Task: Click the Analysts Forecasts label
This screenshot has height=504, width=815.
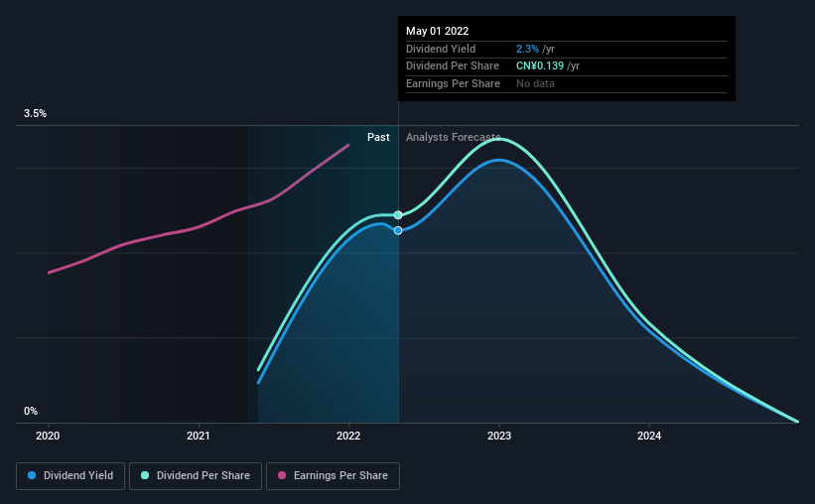Action: 454,137
